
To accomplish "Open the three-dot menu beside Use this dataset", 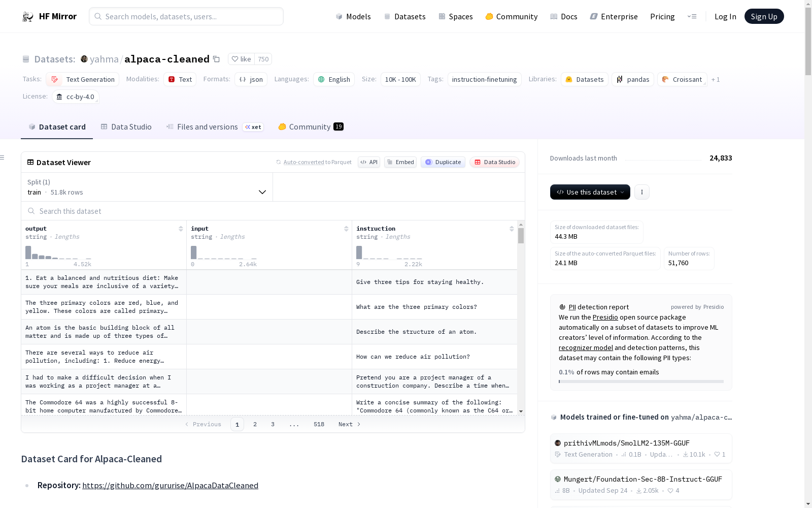I will pyautogui.click(x=642, y=192).
